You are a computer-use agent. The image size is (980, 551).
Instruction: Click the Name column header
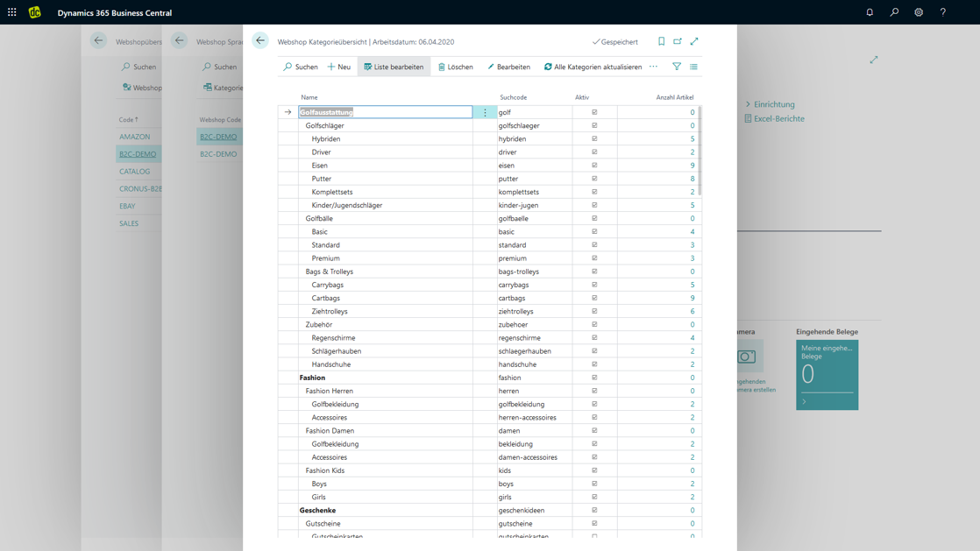click(309, 97)
